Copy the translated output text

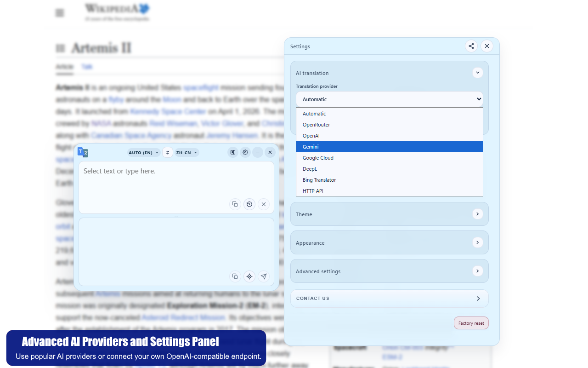[235, 276]
